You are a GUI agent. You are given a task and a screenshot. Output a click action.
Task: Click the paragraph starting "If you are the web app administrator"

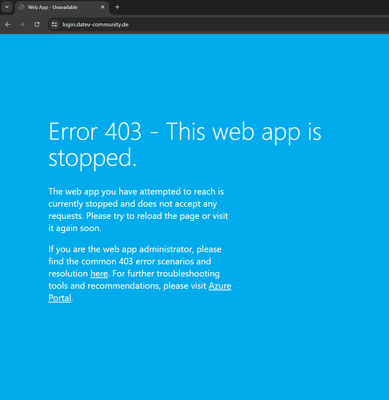(x=140, y=274)
